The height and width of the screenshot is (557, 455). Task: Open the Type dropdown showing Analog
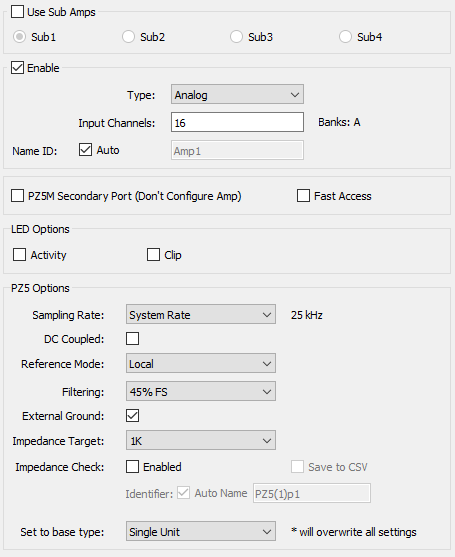click(237, 94)
